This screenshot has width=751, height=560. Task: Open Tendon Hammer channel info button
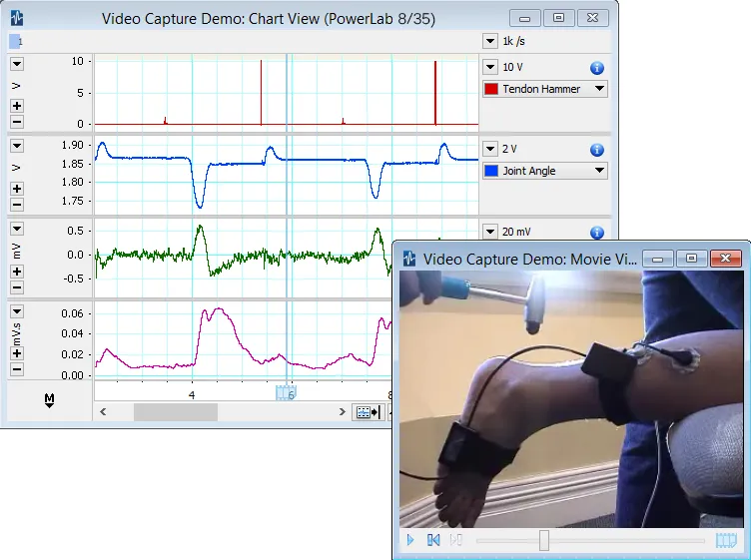597,68
